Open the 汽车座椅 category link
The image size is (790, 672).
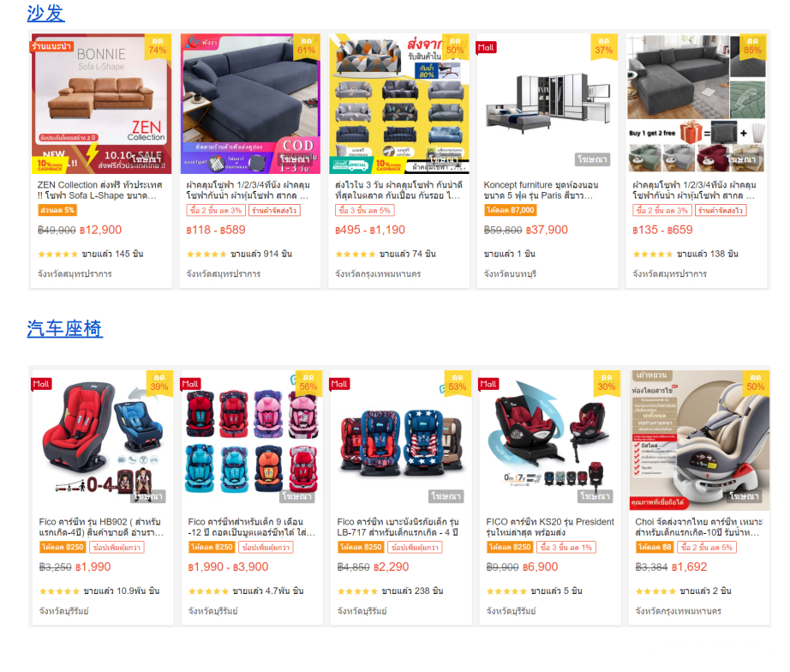click(64, 328)
